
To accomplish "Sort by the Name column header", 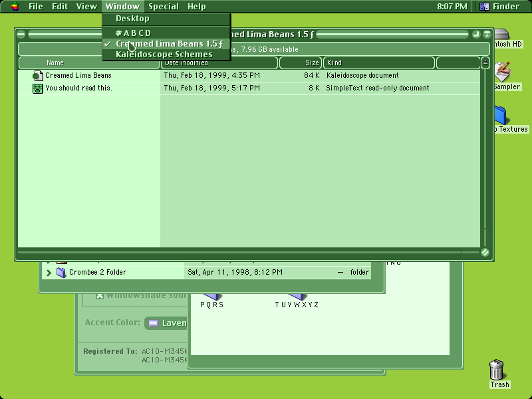I will pyautogui.click(x=89, y=63).
